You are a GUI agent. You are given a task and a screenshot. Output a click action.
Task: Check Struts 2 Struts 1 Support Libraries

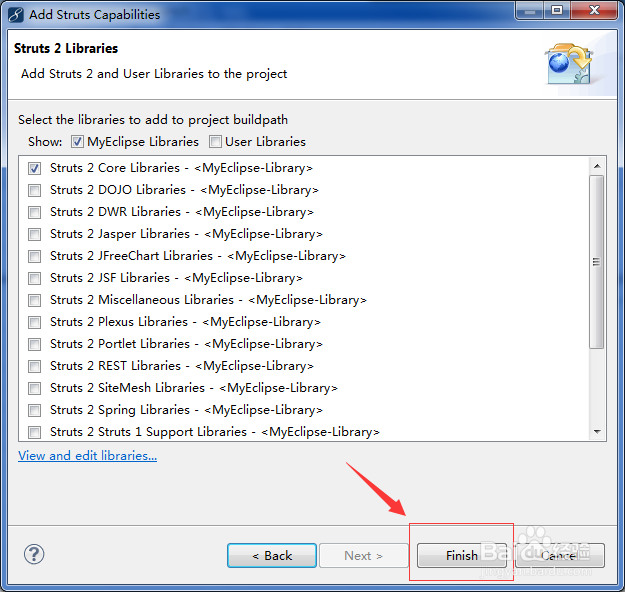(34, 432)
